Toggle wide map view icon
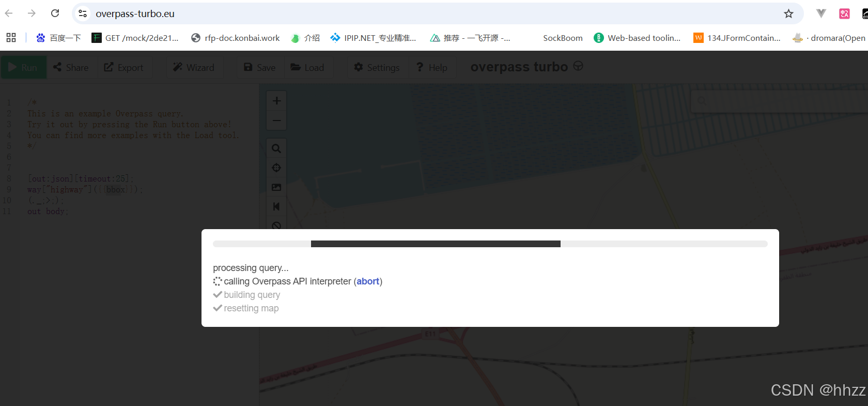This screenshot has height=406, width=868. [x=276, y=206]
